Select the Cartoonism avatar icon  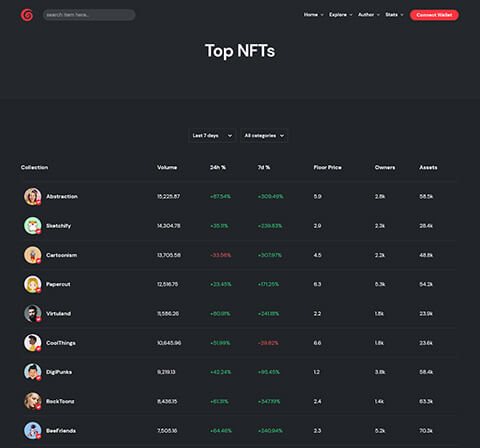click(x=33, y=255)
